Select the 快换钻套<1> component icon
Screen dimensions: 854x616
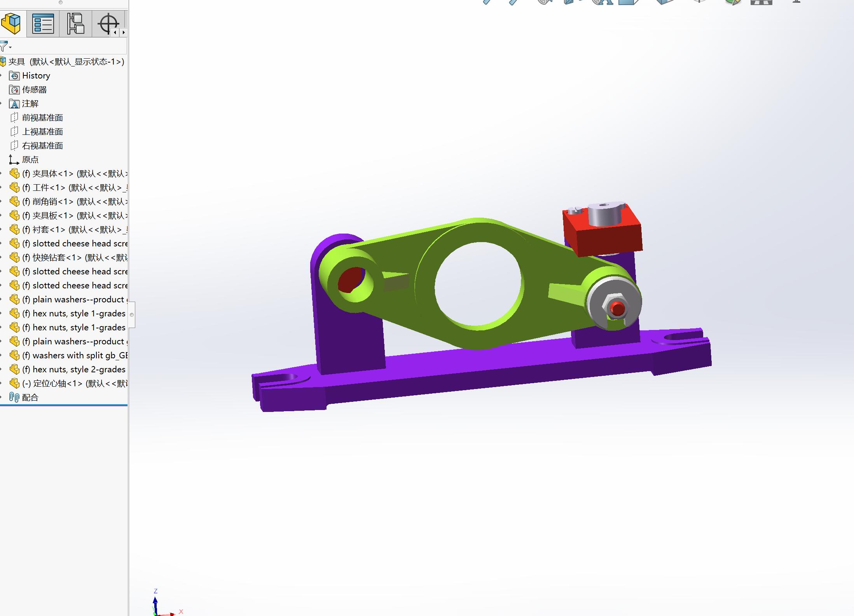click(14, 258)
